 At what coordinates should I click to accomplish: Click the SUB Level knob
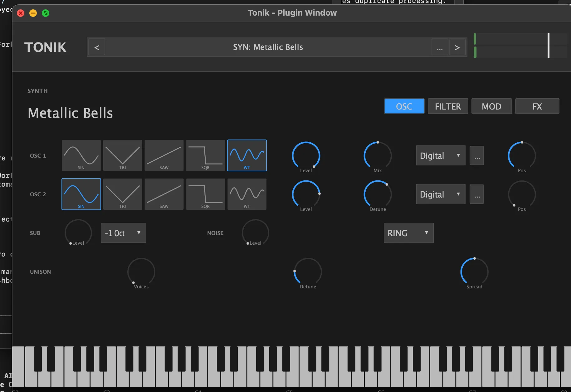(78, 233)
